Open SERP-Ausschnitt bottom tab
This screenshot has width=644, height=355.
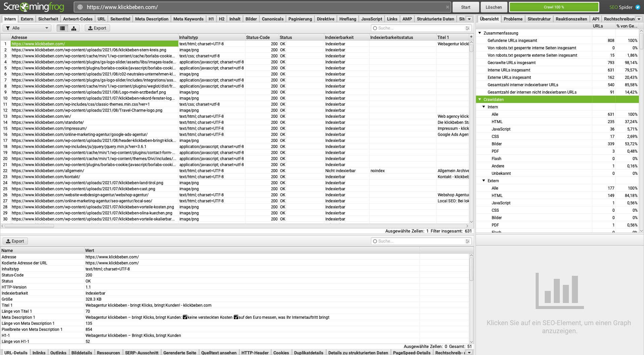(142, 353)
